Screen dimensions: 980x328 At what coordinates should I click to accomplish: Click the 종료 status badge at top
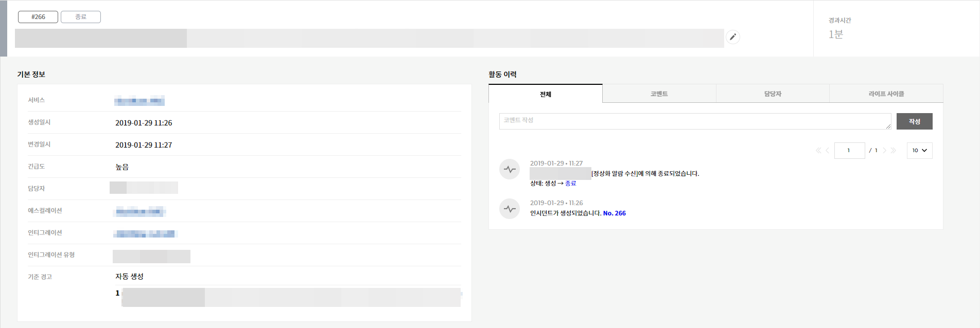(81, 17)
